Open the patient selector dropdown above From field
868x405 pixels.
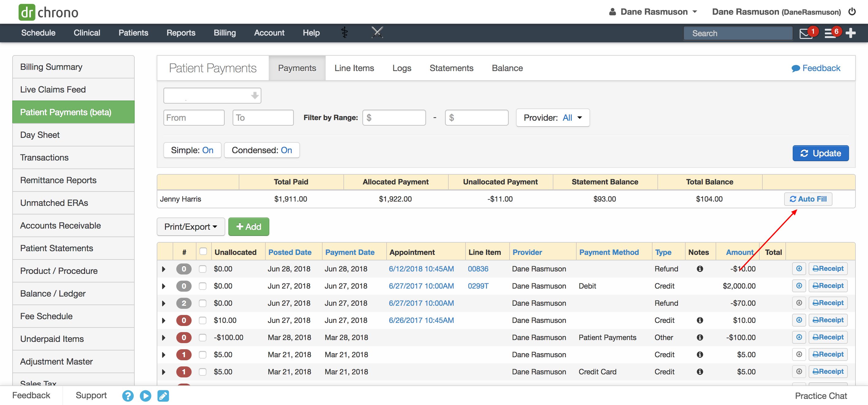tap(212, 96)
